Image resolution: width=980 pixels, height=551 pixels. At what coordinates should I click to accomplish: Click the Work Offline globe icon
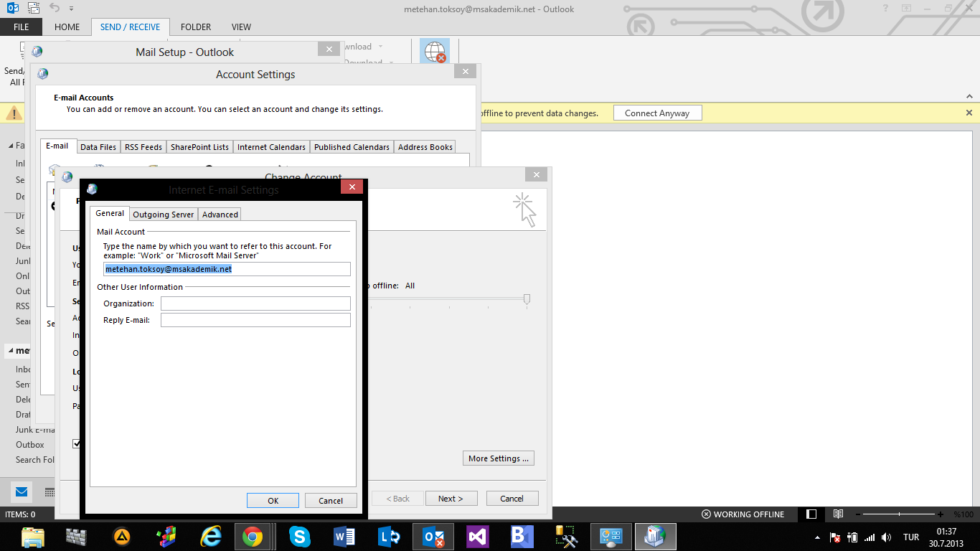435,52
